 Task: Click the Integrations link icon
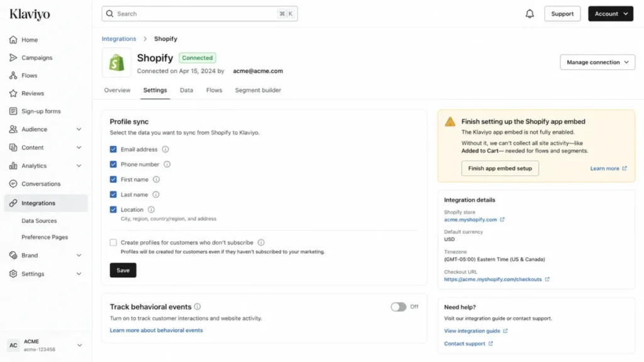click(13, 203)
